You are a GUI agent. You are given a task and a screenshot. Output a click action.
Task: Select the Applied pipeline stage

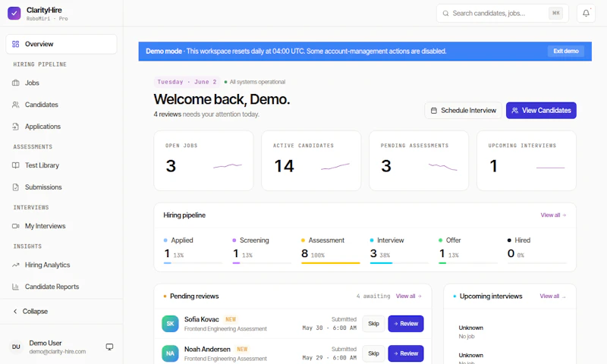[x=193, y=250]
